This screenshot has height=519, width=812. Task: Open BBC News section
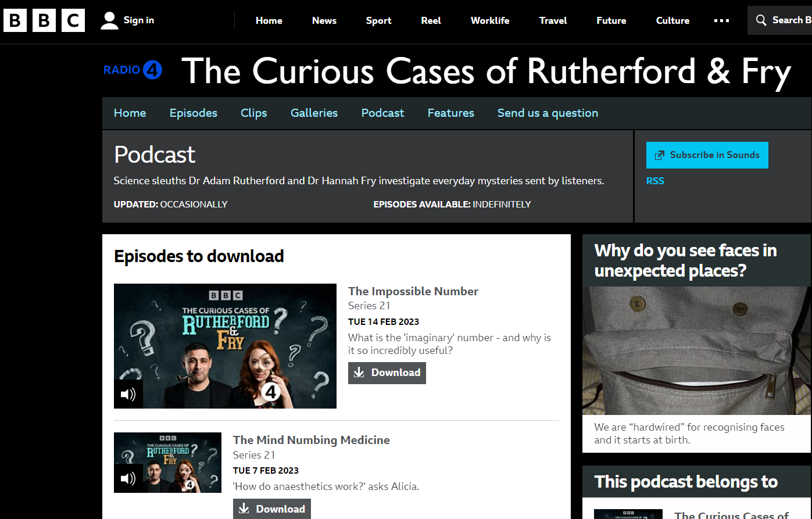click(x=324, y=20)
